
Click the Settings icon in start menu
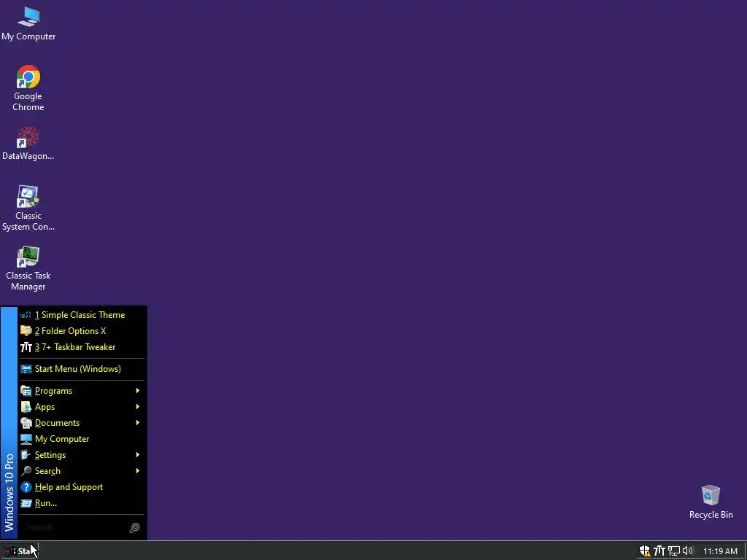26,455
